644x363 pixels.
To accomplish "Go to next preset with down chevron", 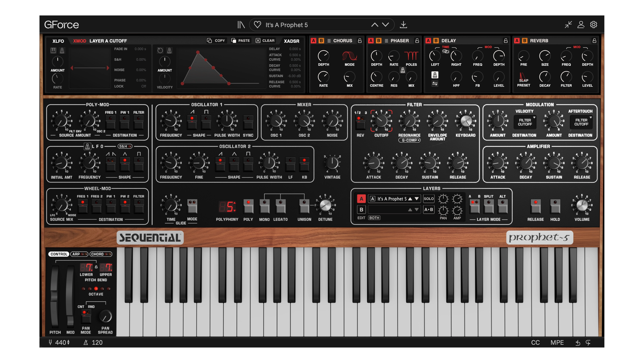I will tap(385, 25).
